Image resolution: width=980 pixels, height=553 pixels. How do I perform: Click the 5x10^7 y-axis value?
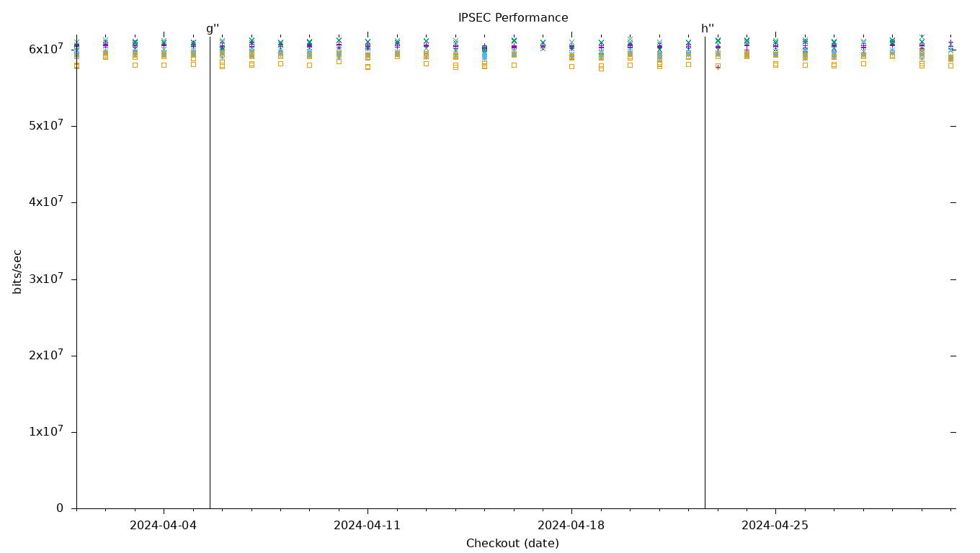coord(46,125)
